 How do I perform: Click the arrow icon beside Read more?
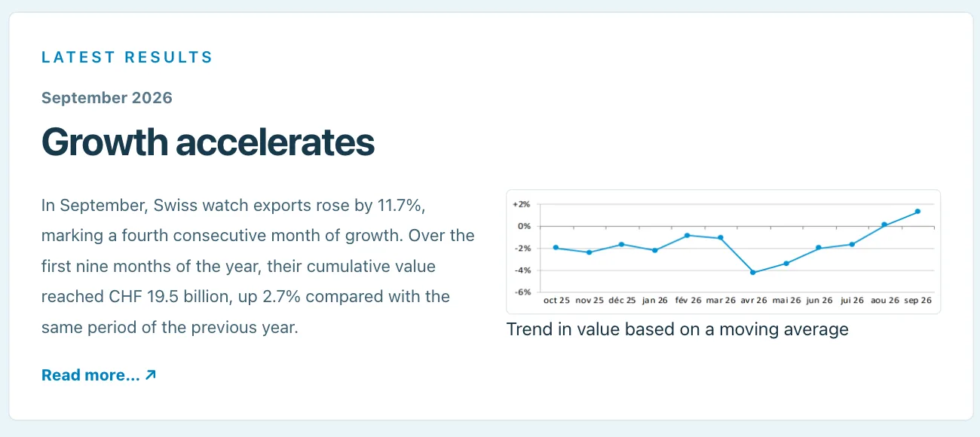(150, 374)
